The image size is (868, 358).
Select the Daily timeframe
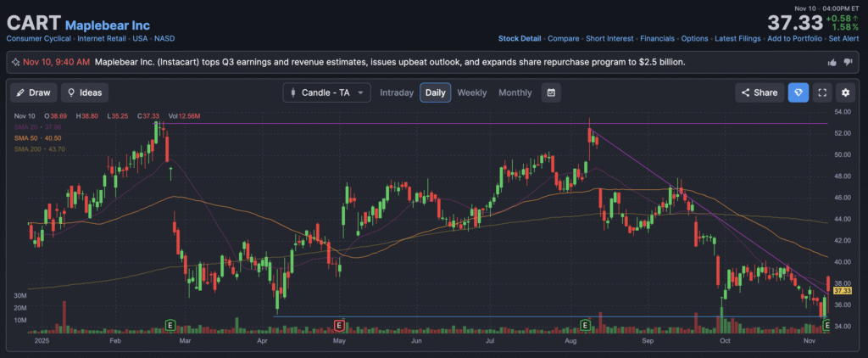pyautogui.click(x=435, y=92)
